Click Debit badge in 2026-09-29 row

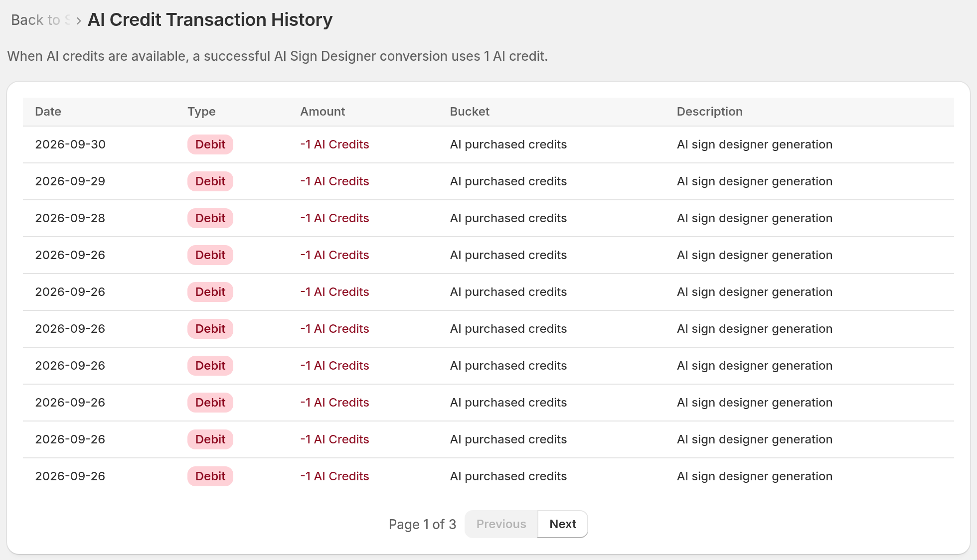click(210, 181)
